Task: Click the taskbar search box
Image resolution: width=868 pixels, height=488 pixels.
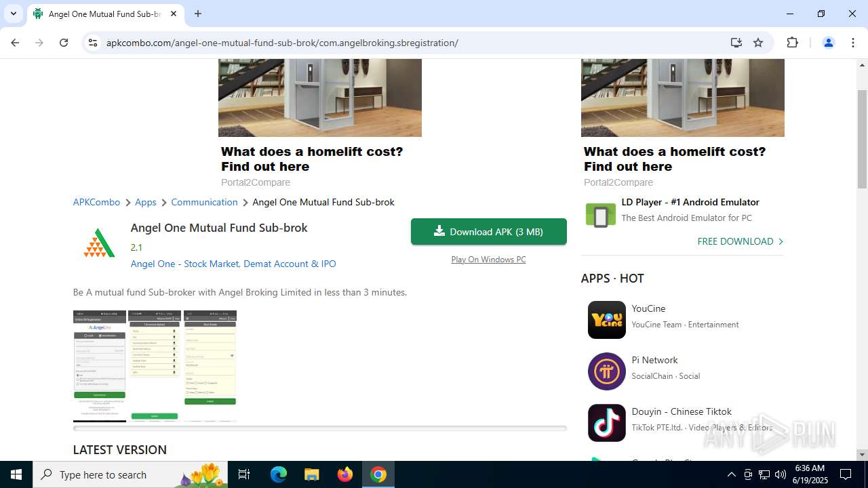Action: click(131, 474)
